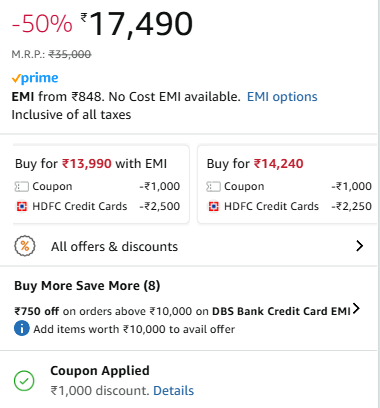
Task: Expand the DBS Bank Credit Card EMI offer arrow
Action: [x=356, y=308]
